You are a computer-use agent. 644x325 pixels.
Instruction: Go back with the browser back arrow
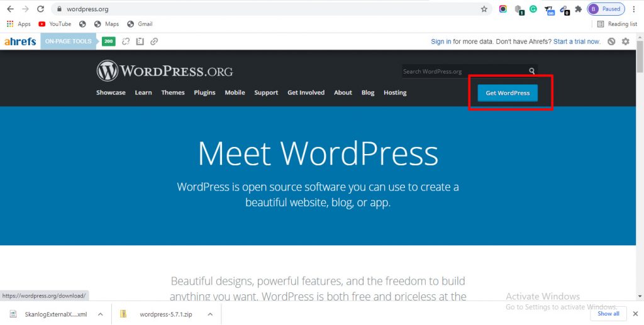[x=10, y=9]
